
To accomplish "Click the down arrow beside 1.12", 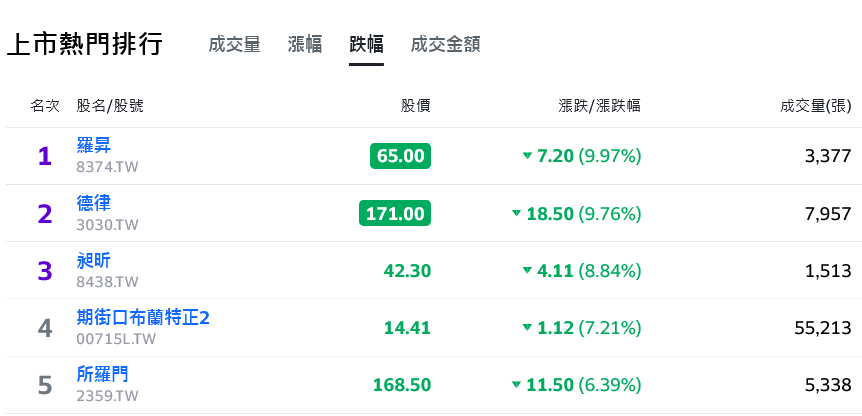I will click(527, 328).
